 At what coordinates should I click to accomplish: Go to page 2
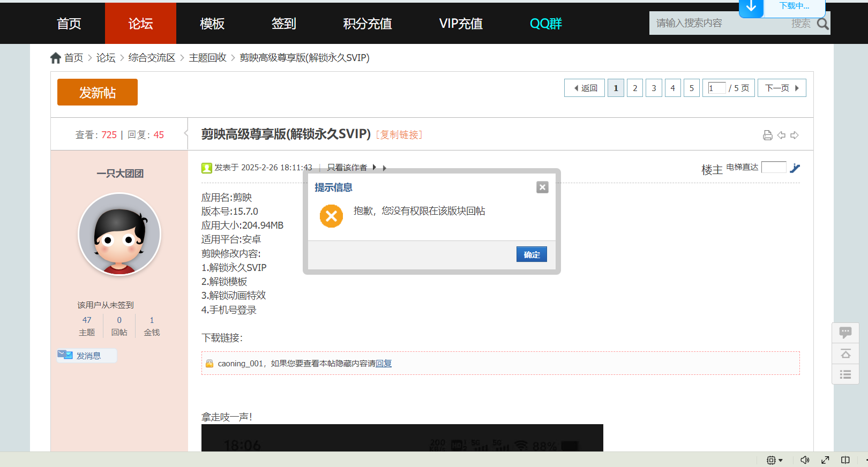635,88
